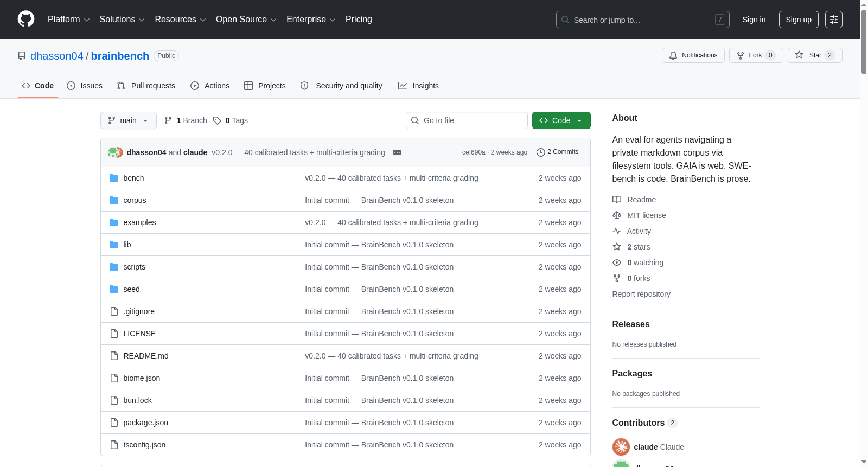Open the main branch selector dropdown
Image resolution: width=868 pixels, height=467 pixels.
129,120
